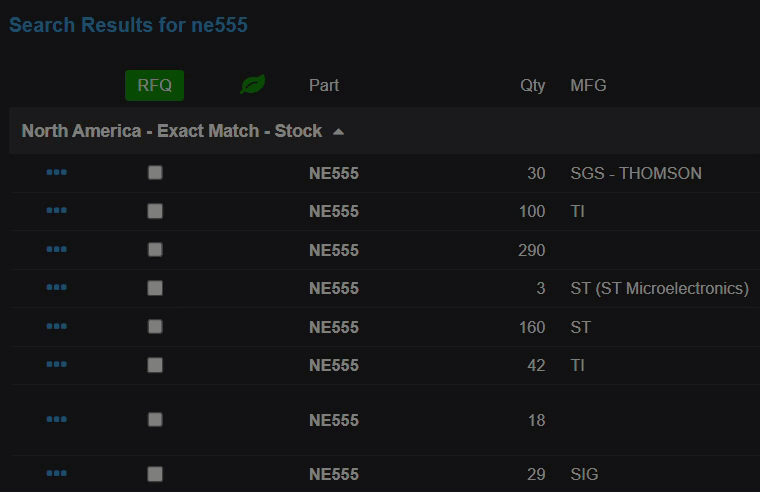Click three-dot menu on 290 quantity row
Viewport: 760px width, 492px height.
coord(56,250)
